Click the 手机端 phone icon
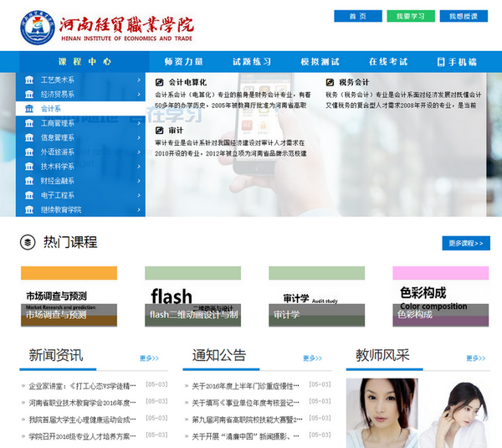502x448 pixels. click(x=441, y=62)
